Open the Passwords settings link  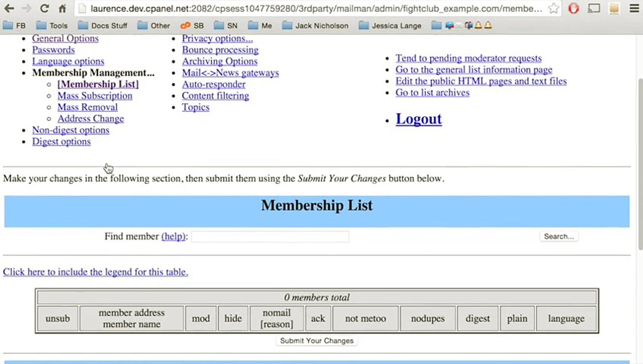click(x=53, y=50)
